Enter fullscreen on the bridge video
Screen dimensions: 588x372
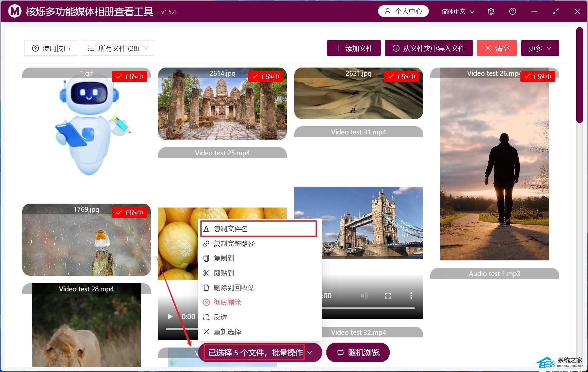click(388, 296)
